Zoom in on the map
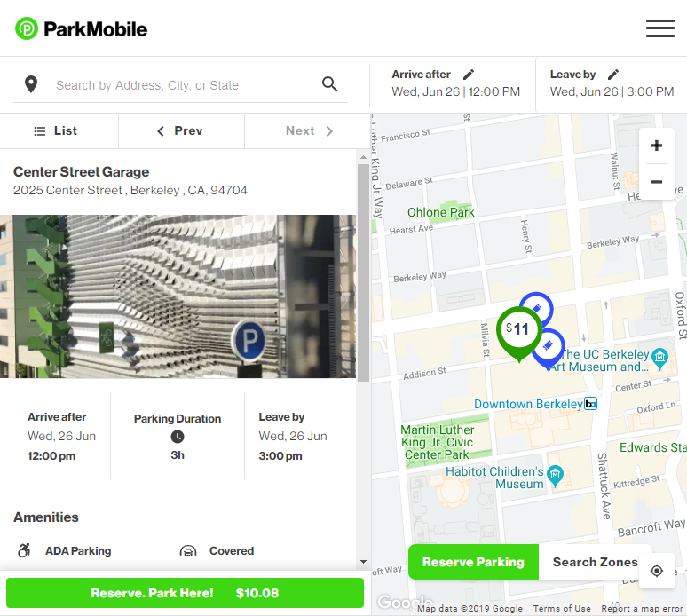 click(x=656, y=146)
